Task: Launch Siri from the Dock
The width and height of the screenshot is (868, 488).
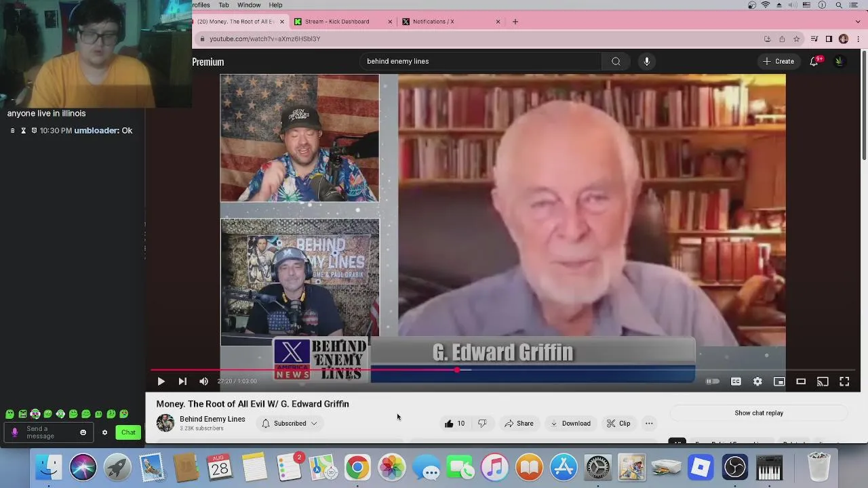Action: pos(83,468)
